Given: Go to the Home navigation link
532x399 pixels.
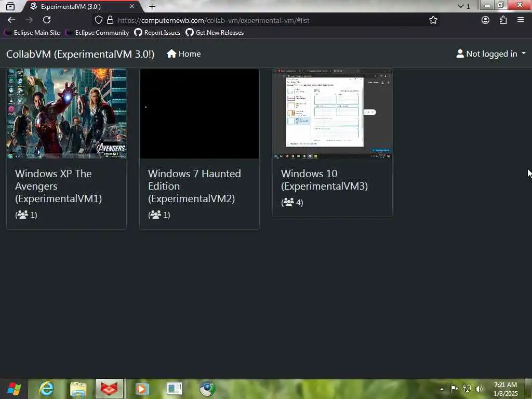Looking at the screenshot, I should 184,54.
